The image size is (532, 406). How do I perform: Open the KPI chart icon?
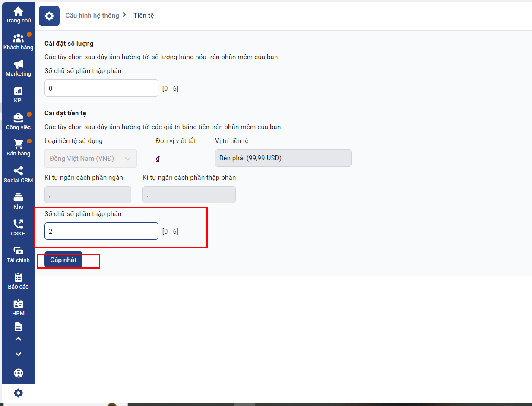click(18, 91)
